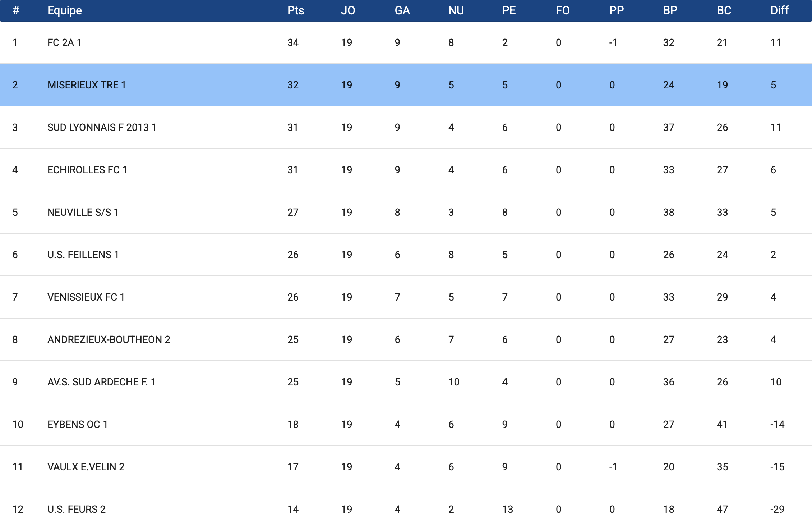Click the NU column header
This screenshot has width=812, height=530.
click(456, 10)
